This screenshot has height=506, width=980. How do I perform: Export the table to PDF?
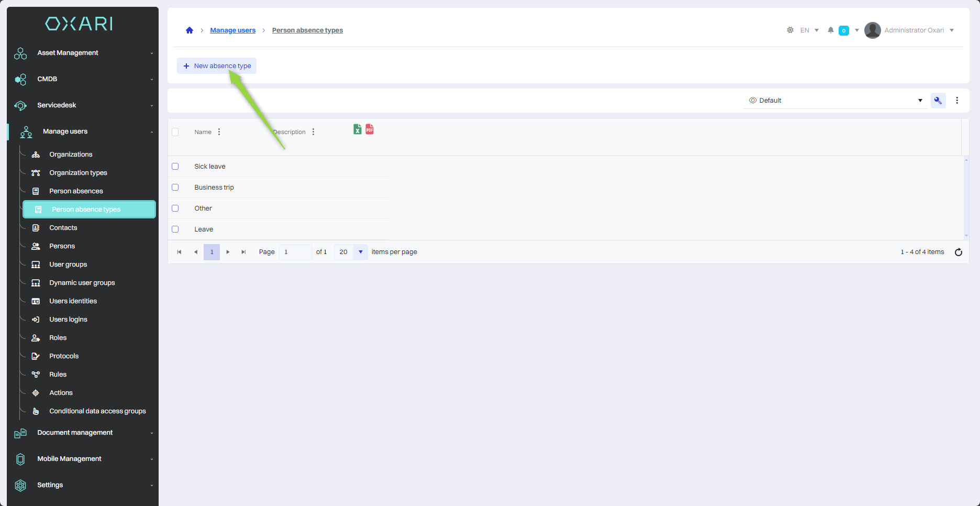(x=370, y=129)
